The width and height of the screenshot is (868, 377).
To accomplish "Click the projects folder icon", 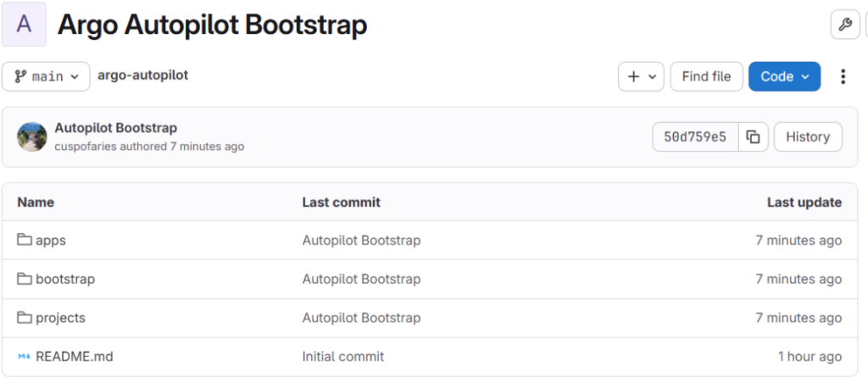I will (25, 318).
